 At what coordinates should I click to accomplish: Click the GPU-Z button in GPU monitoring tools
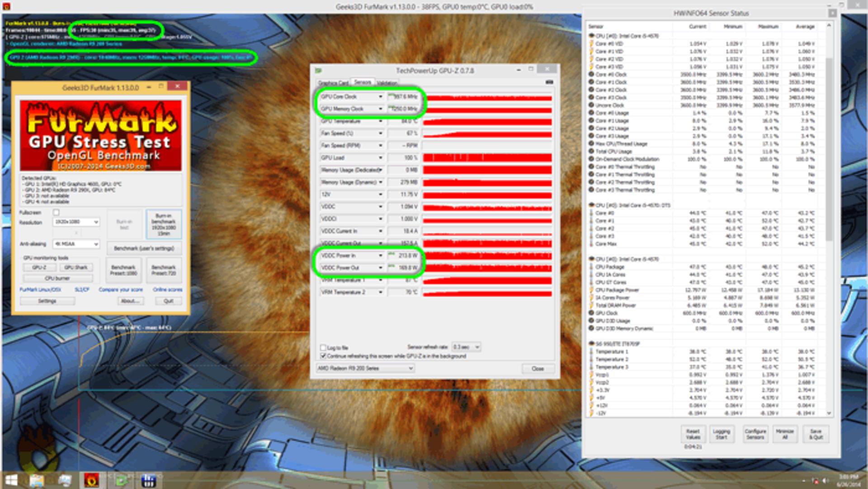pos(39,267)
